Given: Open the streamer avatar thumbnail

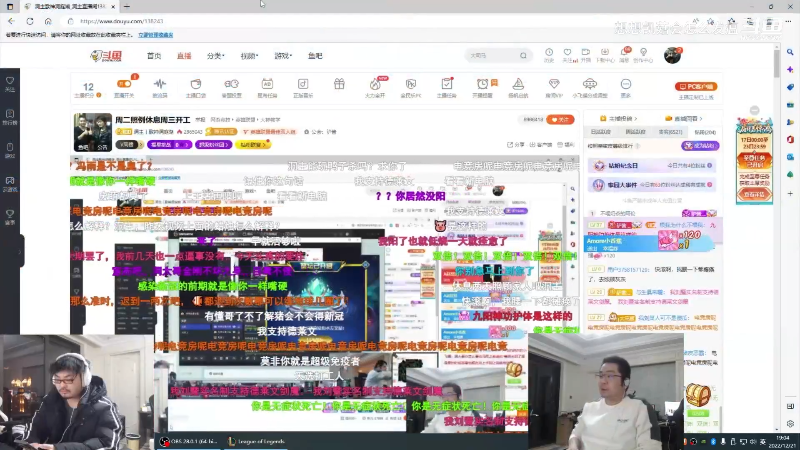Looking at the screenshot, I should 92,132.
